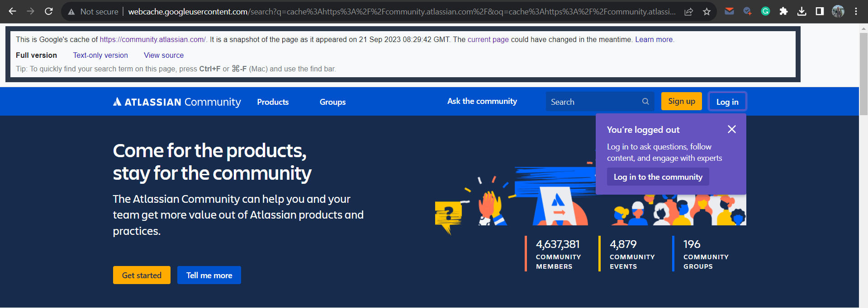Click the View source link

pyautogui.click(x=164, y=55)
